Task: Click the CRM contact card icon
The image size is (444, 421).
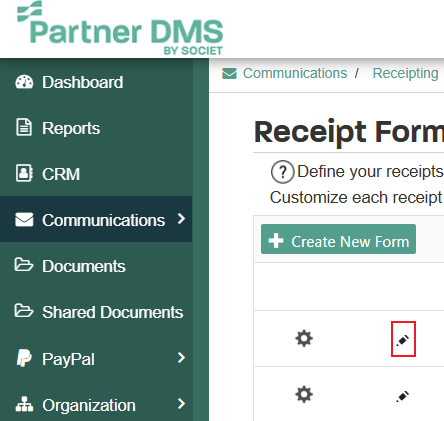Action: [24, 173]
